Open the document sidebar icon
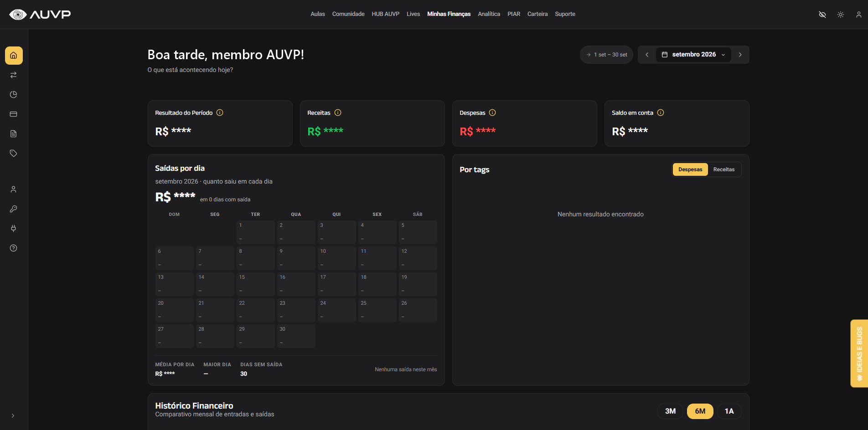 [14, 133]
